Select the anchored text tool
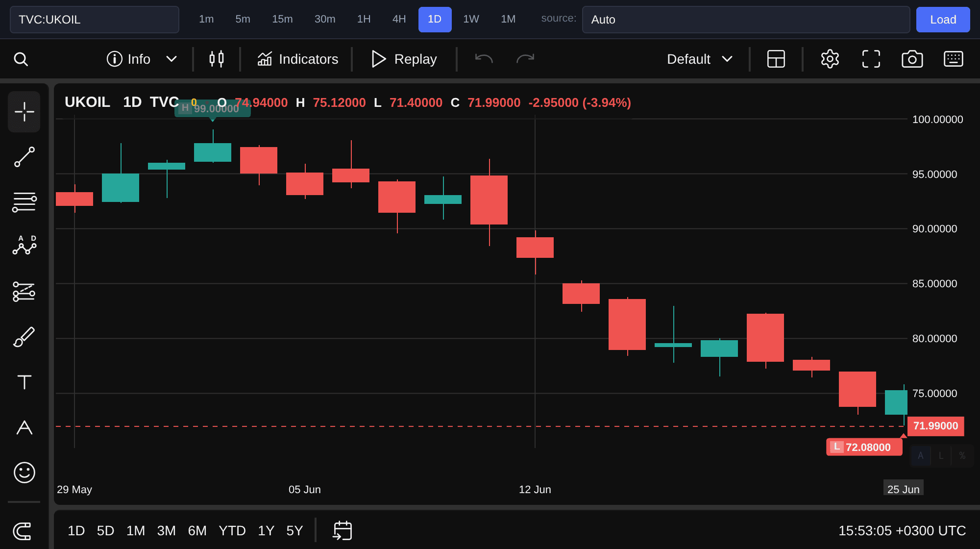 24,427
